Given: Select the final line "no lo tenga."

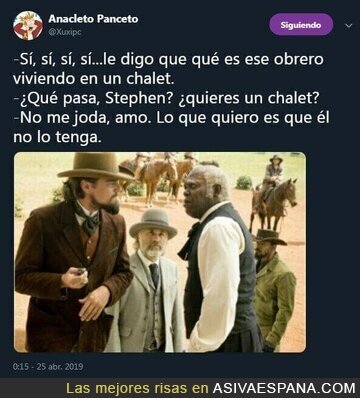Looking at the screenshot, I should pos(57,137).
